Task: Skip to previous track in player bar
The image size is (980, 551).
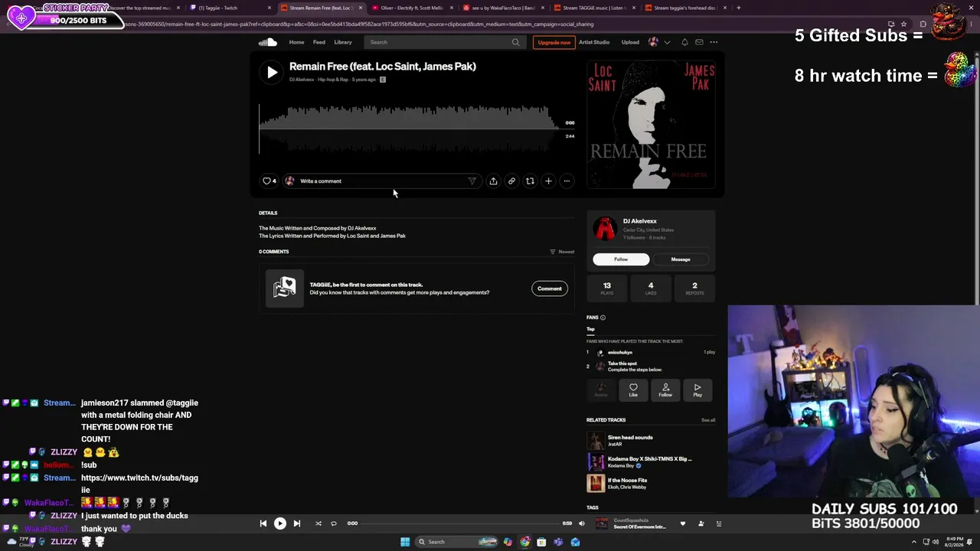Action: [x=263, y=523]
